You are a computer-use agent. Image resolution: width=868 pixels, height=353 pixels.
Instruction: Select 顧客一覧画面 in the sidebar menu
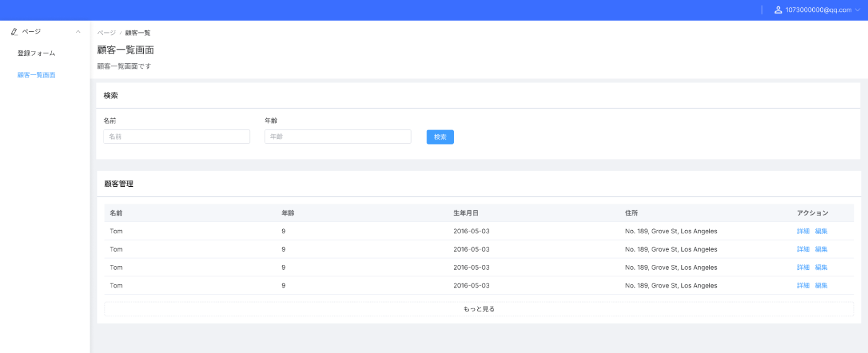pyautogui.click(x=36, y=75)
